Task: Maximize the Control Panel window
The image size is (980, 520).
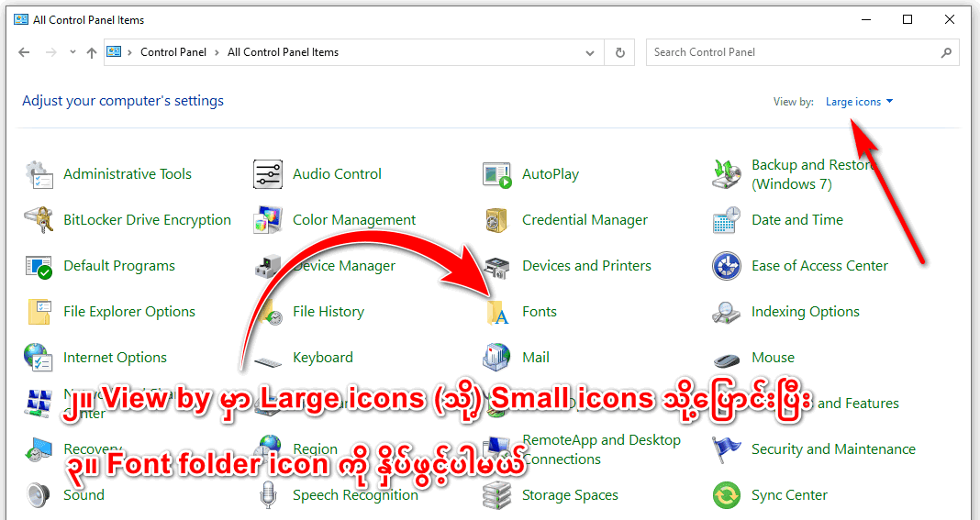Action: click(x=908, y=20)
